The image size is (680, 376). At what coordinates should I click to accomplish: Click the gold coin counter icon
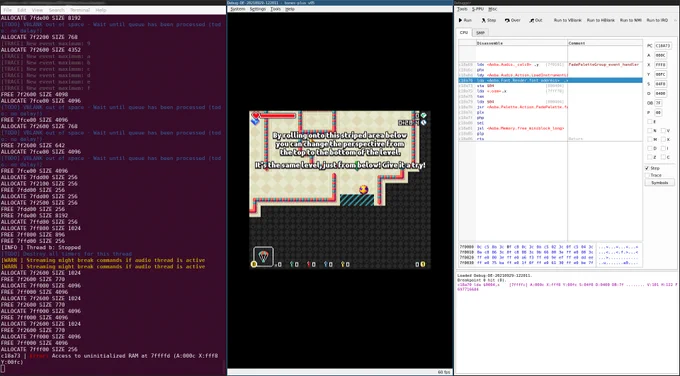point(423,264)
